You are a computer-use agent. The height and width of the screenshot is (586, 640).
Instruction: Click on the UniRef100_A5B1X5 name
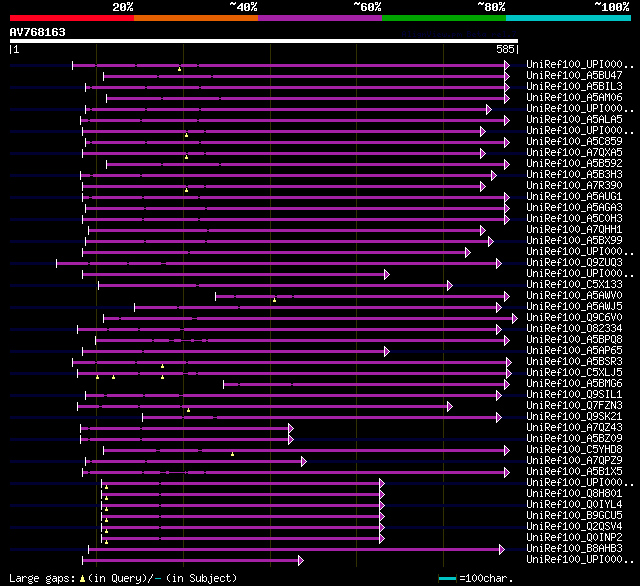coord(574,472)
